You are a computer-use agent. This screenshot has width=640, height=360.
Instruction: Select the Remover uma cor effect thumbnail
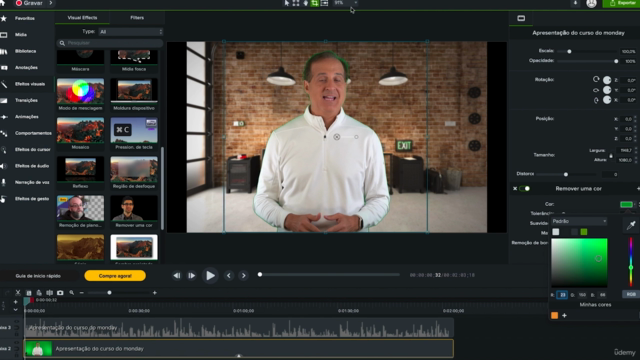134,208
